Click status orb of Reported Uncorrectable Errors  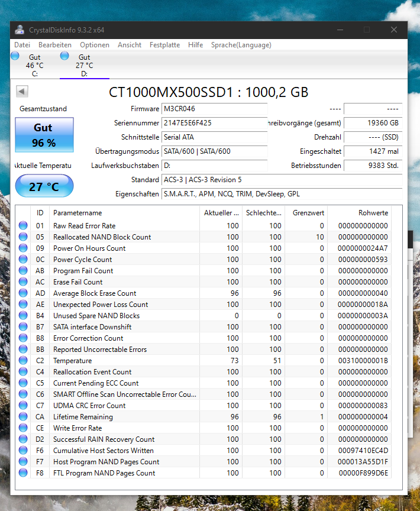coord(23,349)
